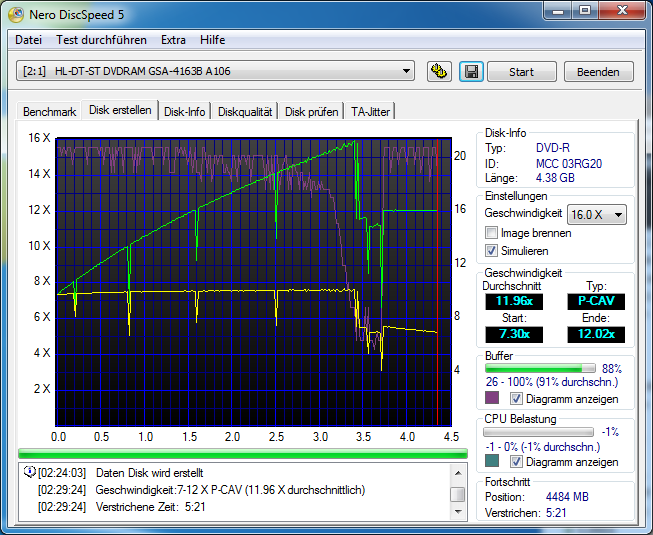Click the Start button

(521, 72)
